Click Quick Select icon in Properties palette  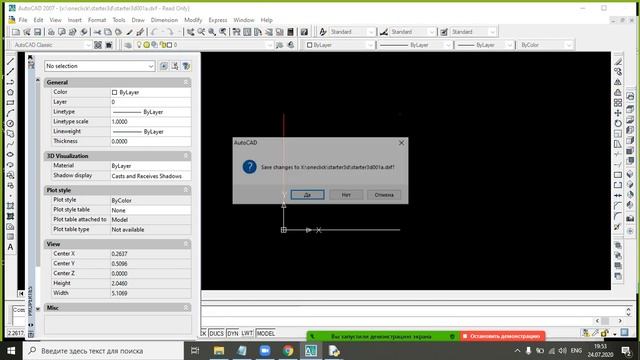pos(186,66)
